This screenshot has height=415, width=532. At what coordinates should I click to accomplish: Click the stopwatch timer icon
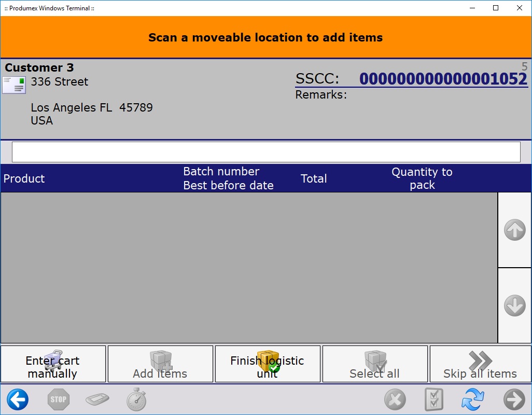click(x=136, y=399)
